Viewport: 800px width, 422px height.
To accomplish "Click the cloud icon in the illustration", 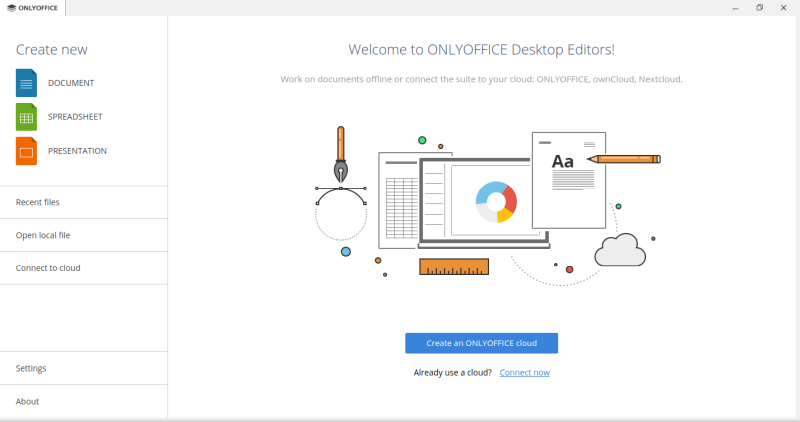I will [620, 250].
